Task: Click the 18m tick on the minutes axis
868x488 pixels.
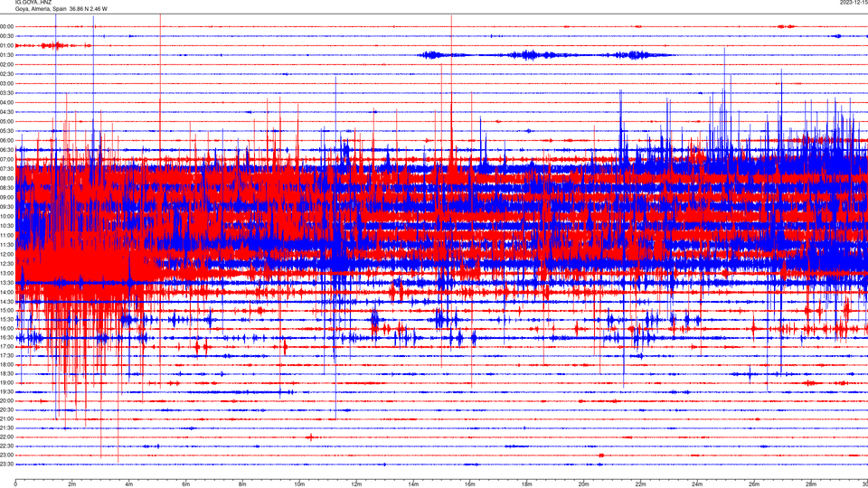Action: pos(526,484)
